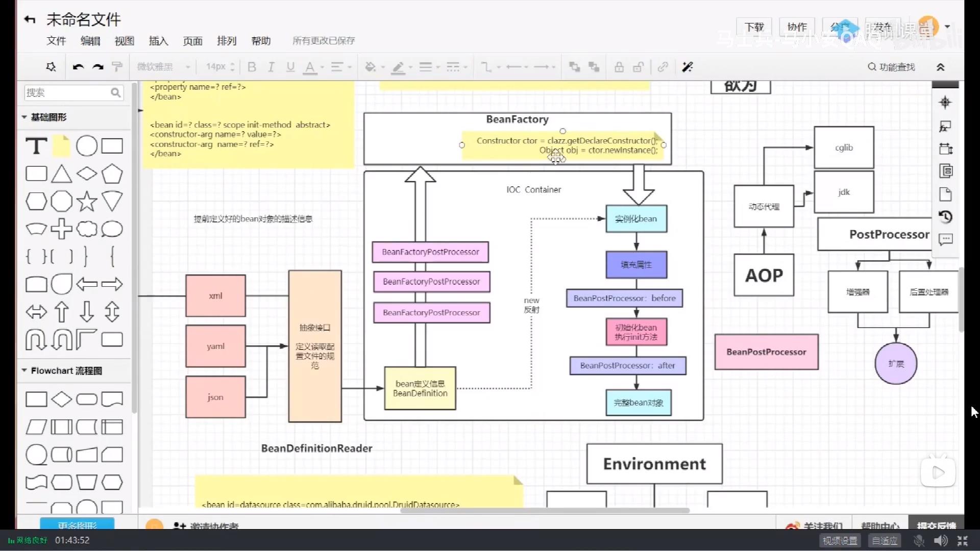Open the line end arrow dropdown

click(545, 67)
